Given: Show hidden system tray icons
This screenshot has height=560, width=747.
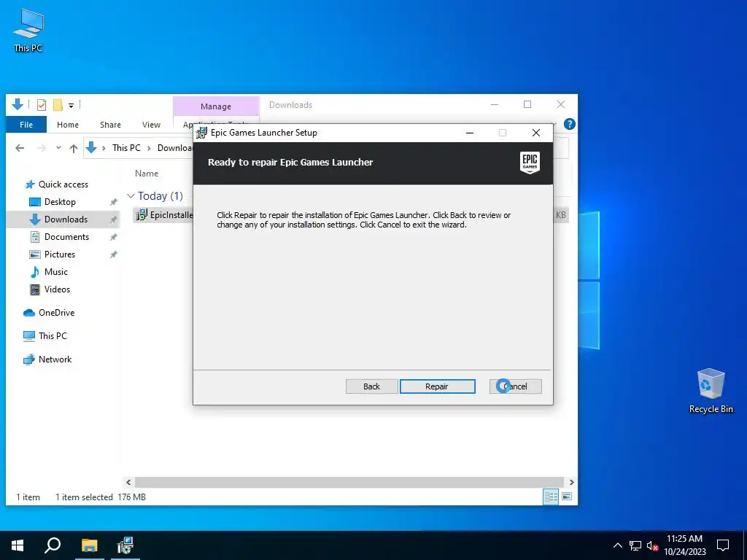Looking at the screenshot, I should point(617,545).
